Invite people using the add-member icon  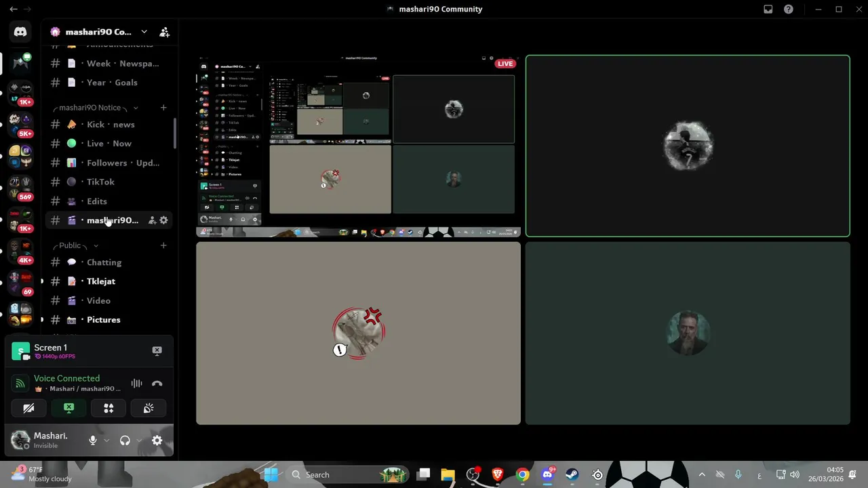click(164, 32)
